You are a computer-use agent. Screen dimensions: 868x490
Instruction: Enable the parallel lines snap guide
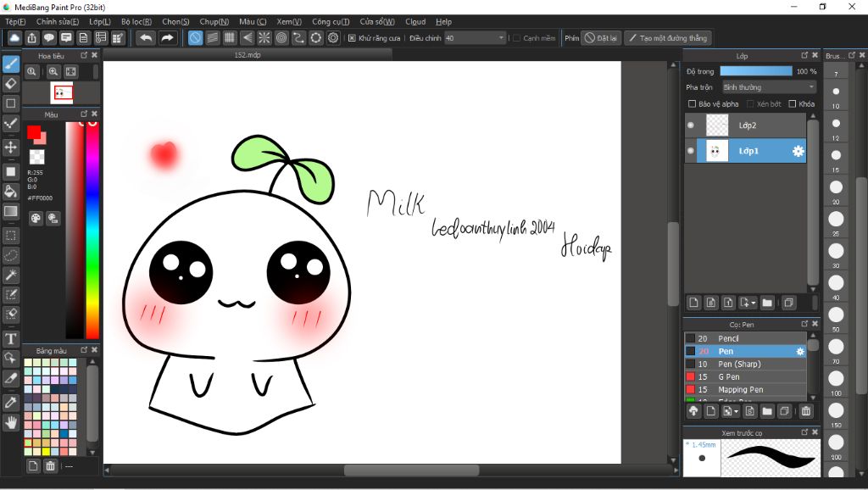coord(213,37)
